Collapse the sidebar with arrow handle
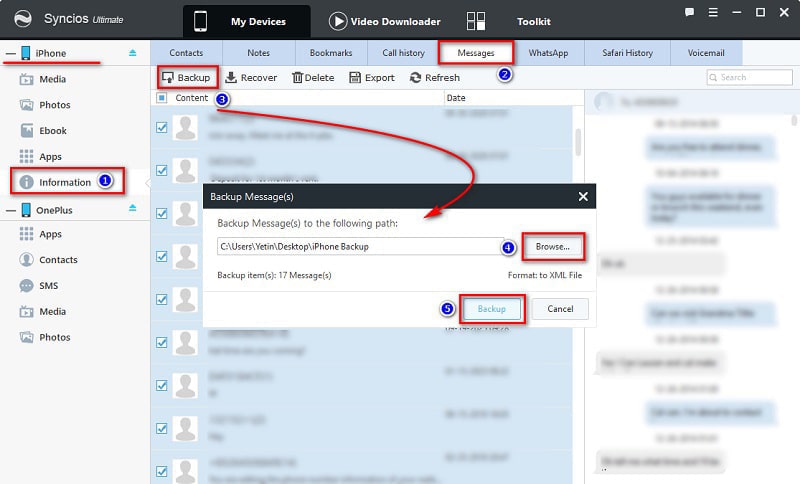This screenshot has height=484, width=800. pos(148,183)
